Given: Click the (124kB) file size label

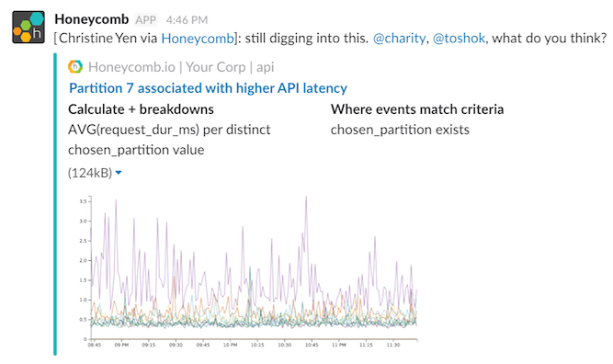Looking at the screenshot, I should (90, 173).
